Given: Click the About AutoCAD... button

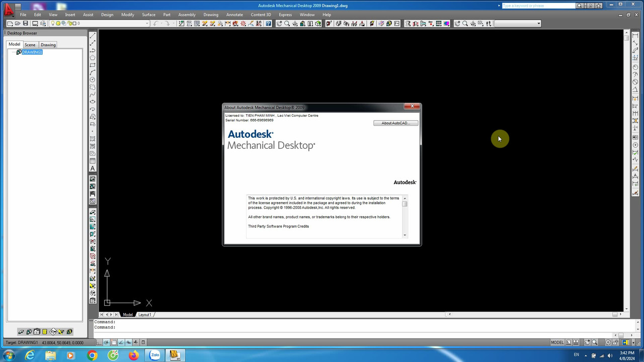Looking at the screenshot, I should tap(396, 123).
